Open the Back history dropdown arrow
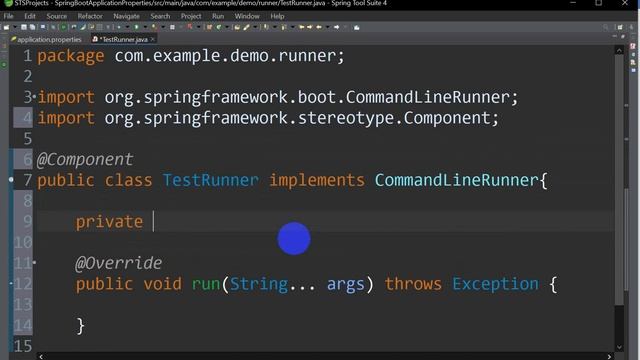640x360 pixels. click(327, 27)
